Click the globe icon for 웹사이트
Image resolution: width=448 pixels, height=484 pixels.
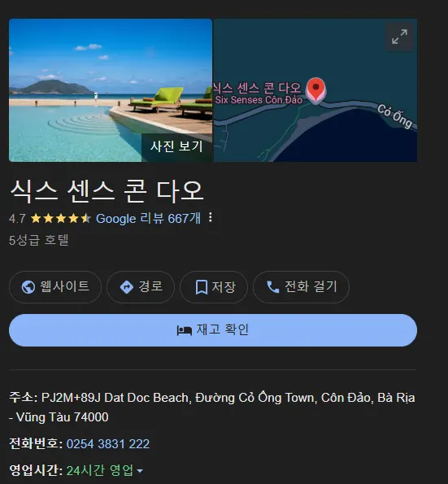point(28,287)
